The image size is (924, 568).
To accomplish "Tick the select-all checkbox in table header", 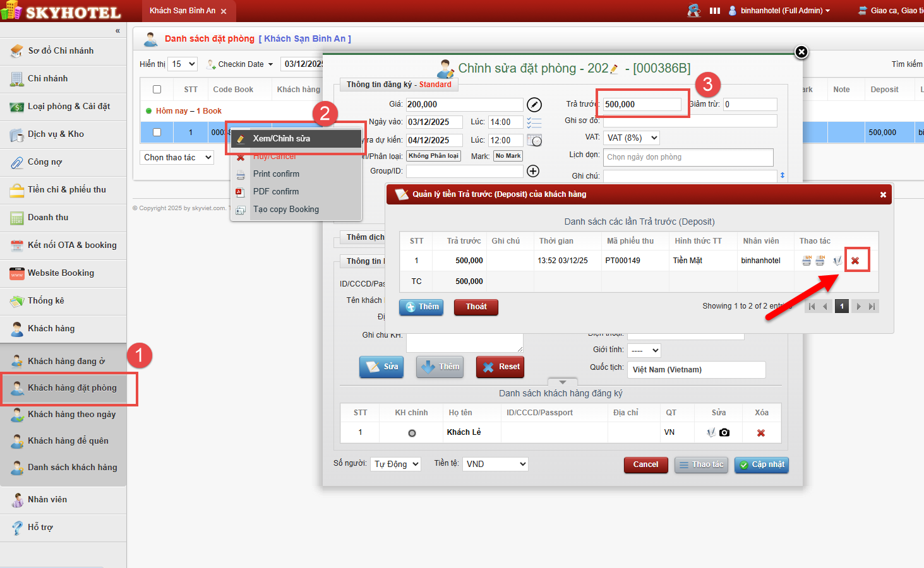I will tap(157, 90).
